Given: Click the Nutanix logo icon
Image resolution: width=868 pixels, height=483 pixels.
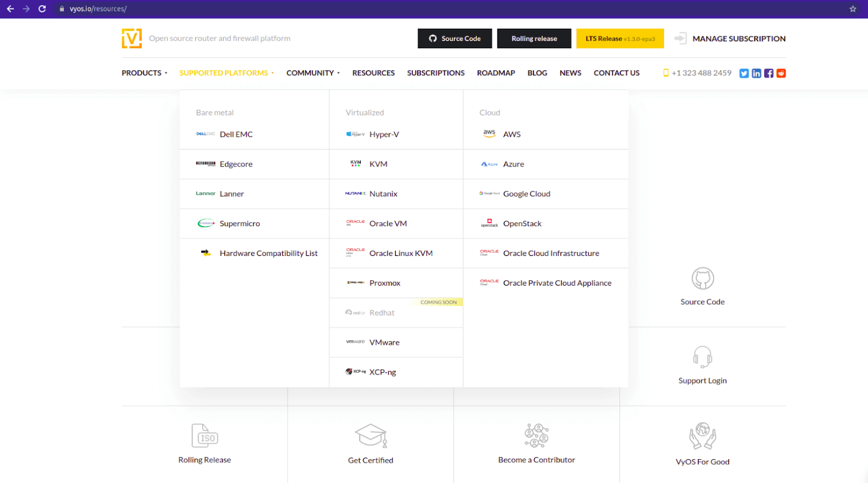Looking at the screenshot, I should point(355,194).
